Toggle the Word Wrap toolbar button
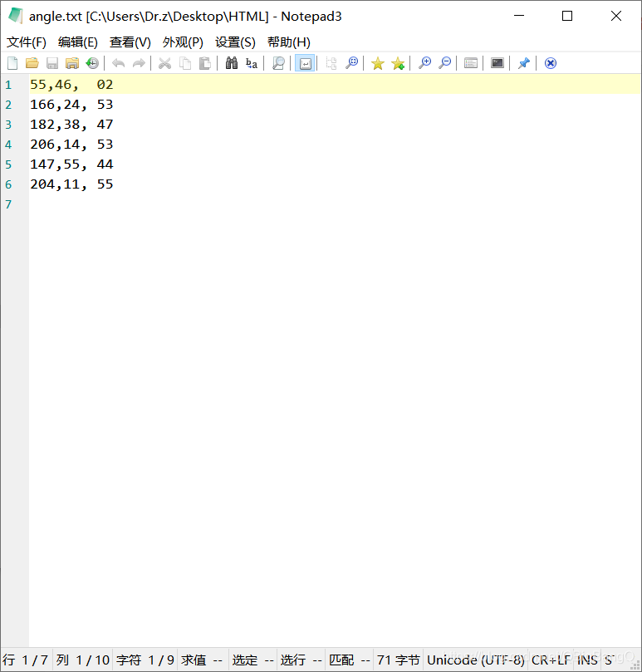 coord(305,63)
